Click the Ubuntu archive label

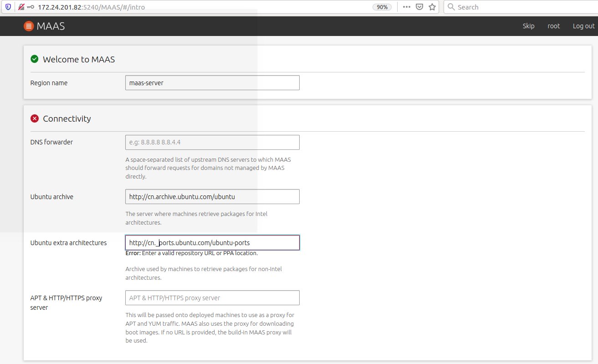pos(52,197)
